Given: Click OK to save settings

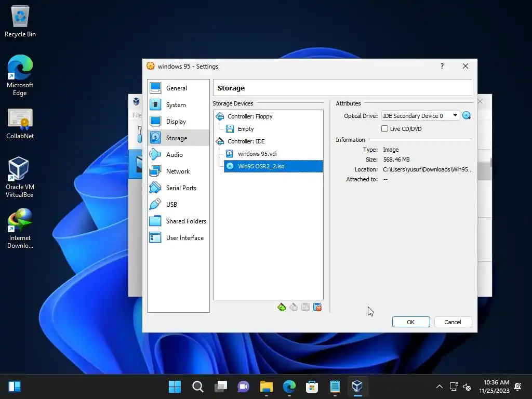Looking at the screenshot, I should coord(411,322).
